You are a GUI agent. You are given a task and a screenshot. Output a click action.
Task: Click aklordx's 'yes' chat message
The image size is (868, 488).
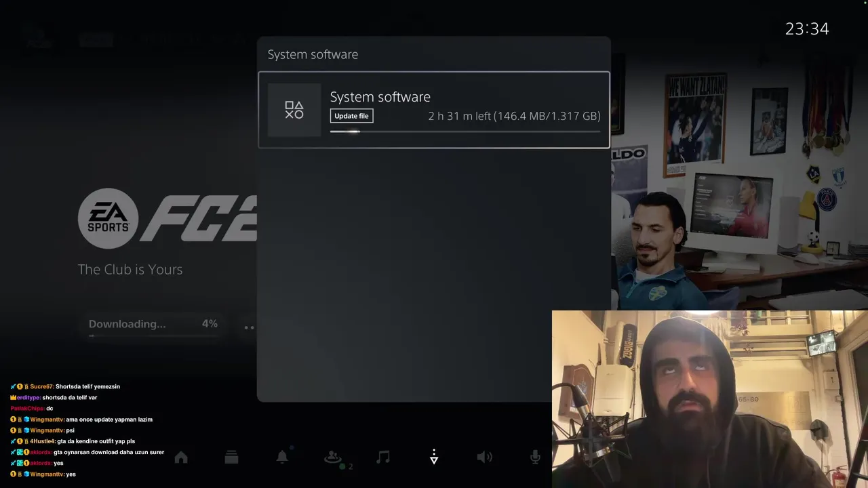tap(37, 463)
